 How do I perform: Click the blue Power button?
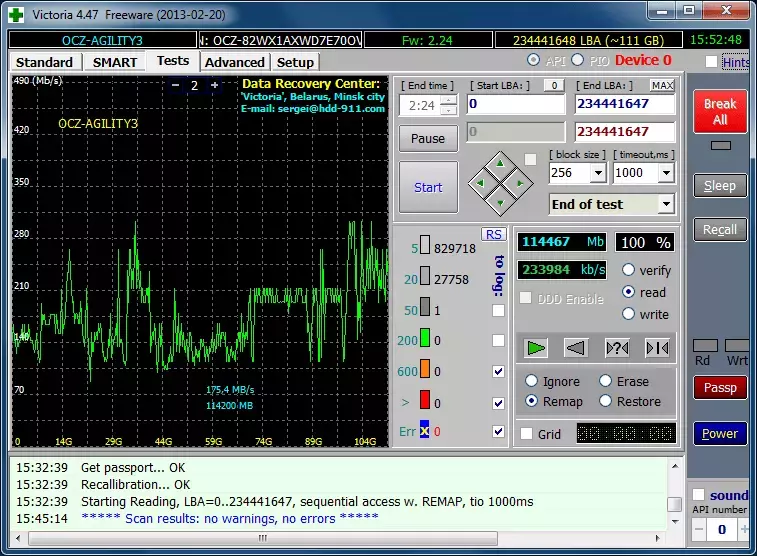pyautogui.click(x=720, y=433)
